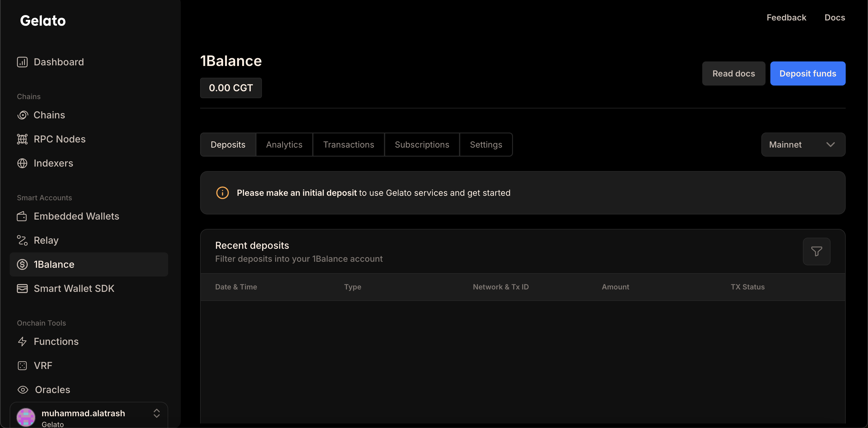Click the Indexers globe icon

[x=22, y=163]
